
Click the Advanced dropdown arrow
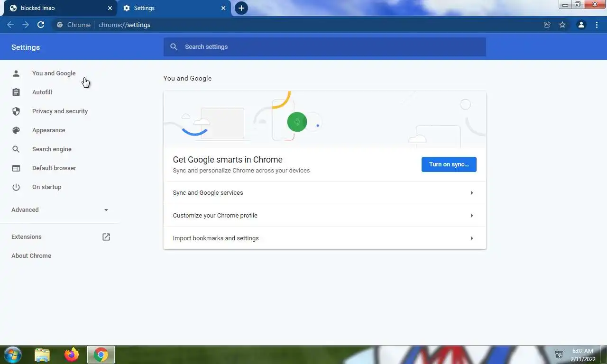click(106, 210)
